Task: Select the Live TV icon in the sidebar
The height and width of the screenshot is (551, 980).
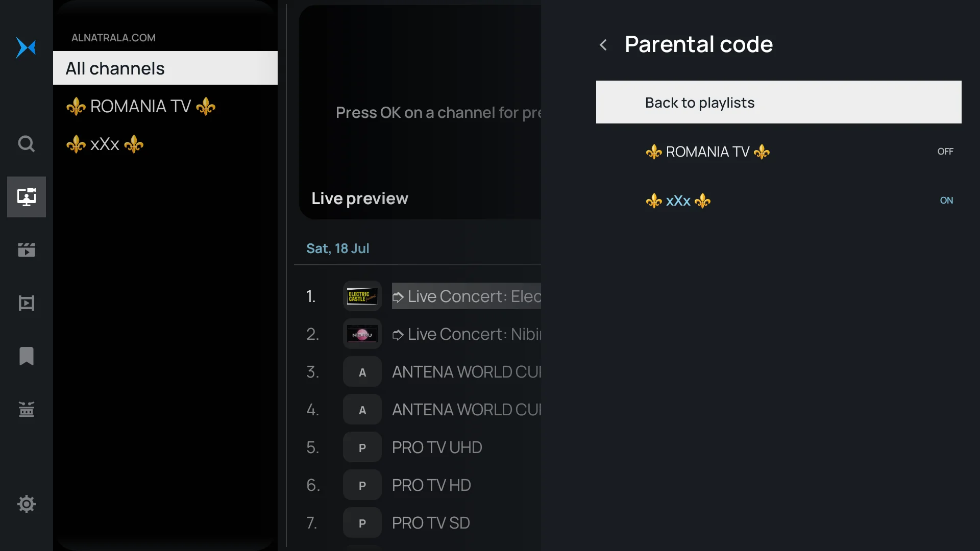Action: click(27, 197)
